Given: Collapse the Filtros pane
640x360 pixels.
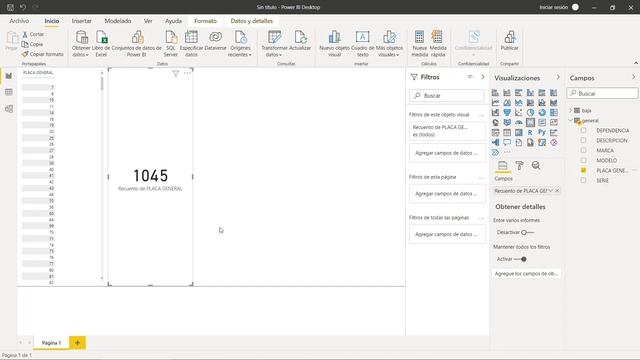Looking at the screenshot, I should coord(482,77).
